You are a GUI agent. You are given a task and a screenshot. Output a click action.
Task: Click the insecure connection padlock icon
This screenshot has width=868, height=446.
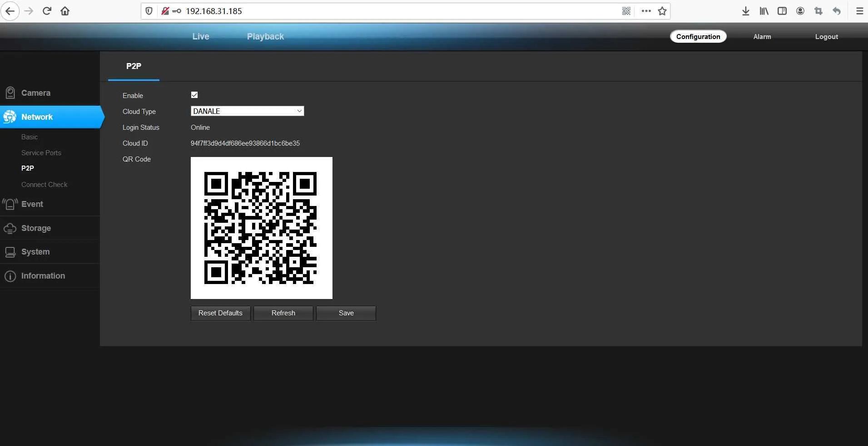pos(165,11)
